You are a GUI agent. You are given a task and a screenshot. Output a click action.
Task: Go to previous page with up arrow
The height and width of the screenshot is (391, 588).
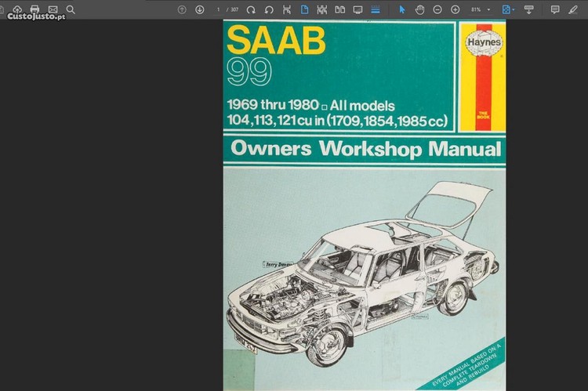[182, 9]
